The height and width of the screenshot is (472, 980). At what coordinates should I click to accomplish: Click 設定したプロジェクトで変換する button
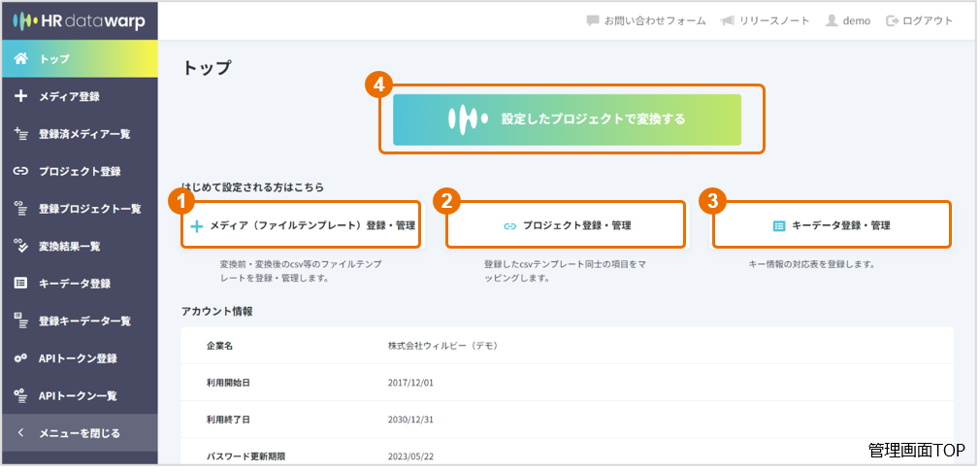567,119
